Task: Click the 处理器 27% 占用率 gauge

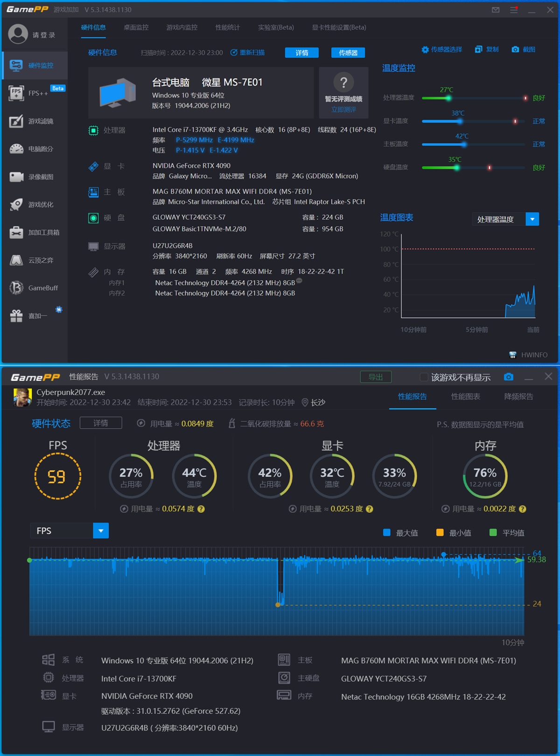Action: (131, 476)
